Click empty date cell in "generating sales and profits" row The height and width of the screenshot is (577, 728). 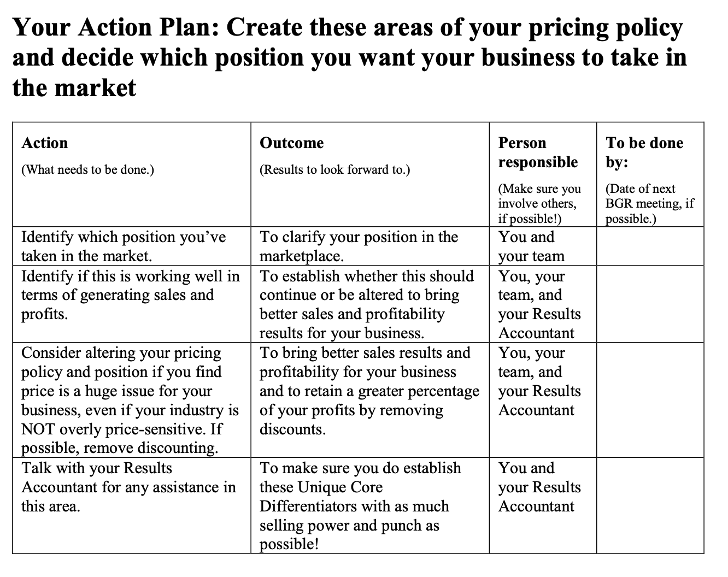coord(649,304)
